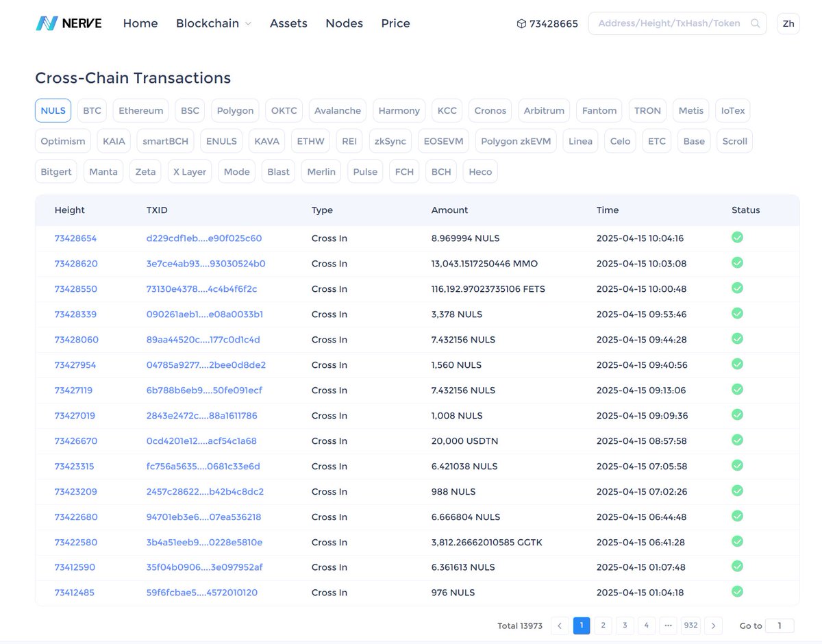
Task: Open block height 73428654 link
Action: click(75, 238)
